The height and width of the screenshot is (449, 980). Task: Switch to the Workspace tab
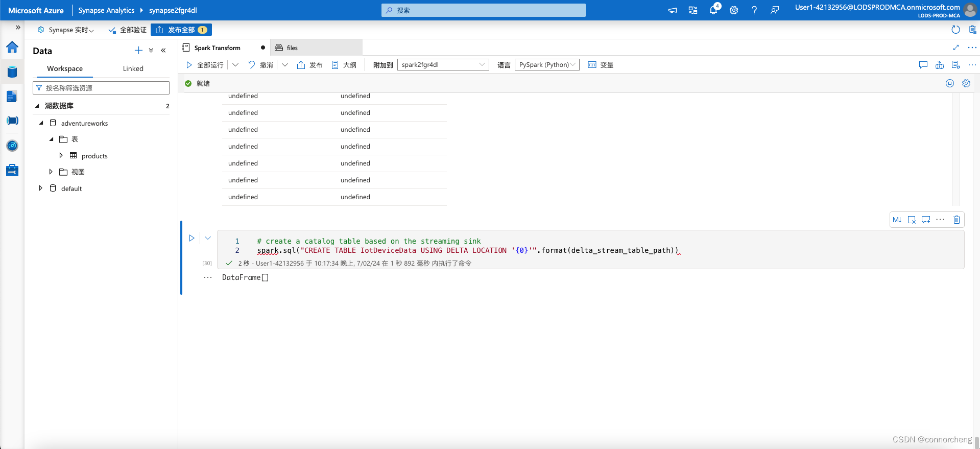pos(65,68)
